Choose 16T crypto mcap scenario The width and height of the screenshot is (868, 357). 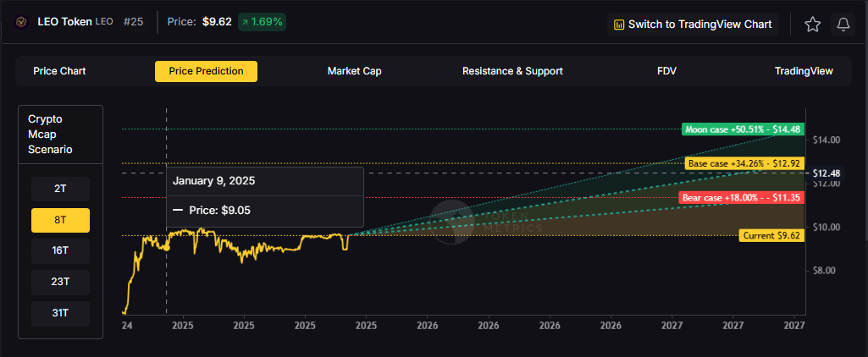(60, 251)
